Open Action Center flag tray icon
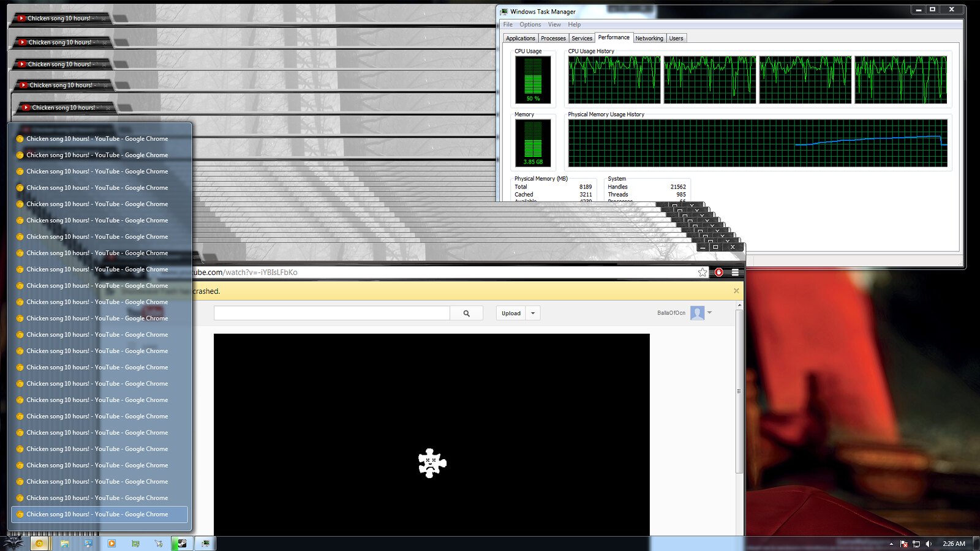The height and width of the screenshot is (551, 980). click(x=904, y=544)
